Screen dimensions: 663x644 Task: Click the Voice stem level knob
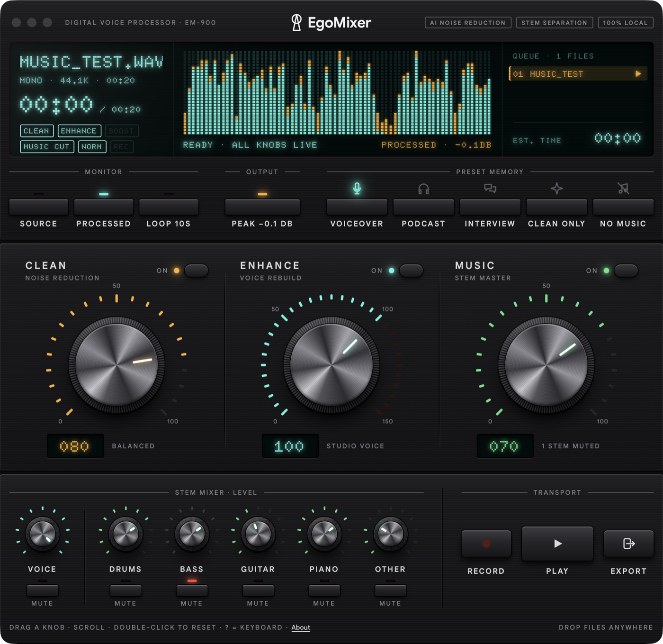click(x=43, y=534)
